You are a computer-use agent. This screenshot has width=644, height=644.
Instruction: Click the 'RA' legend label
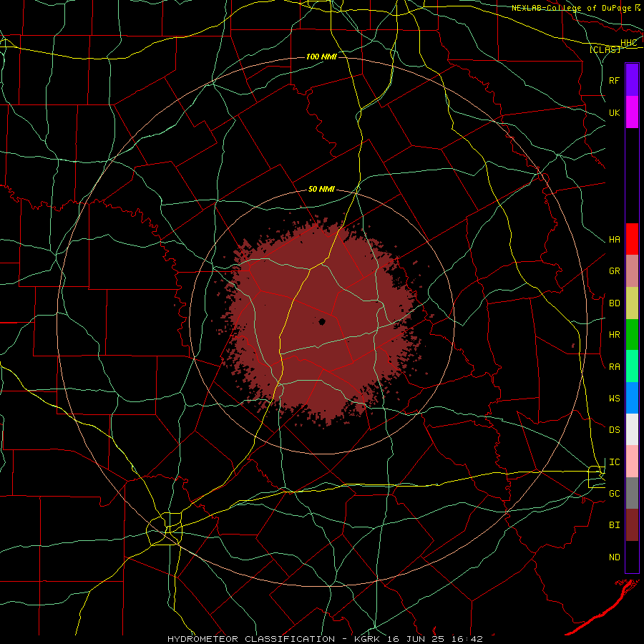pyautogui.click(x=614, y=367)
